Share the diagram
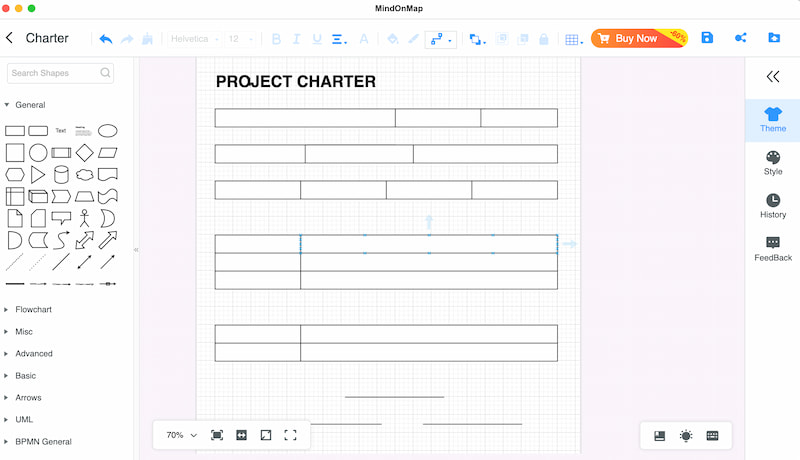Viewport: 800px width, 460px height. click(x=741, y=38)
